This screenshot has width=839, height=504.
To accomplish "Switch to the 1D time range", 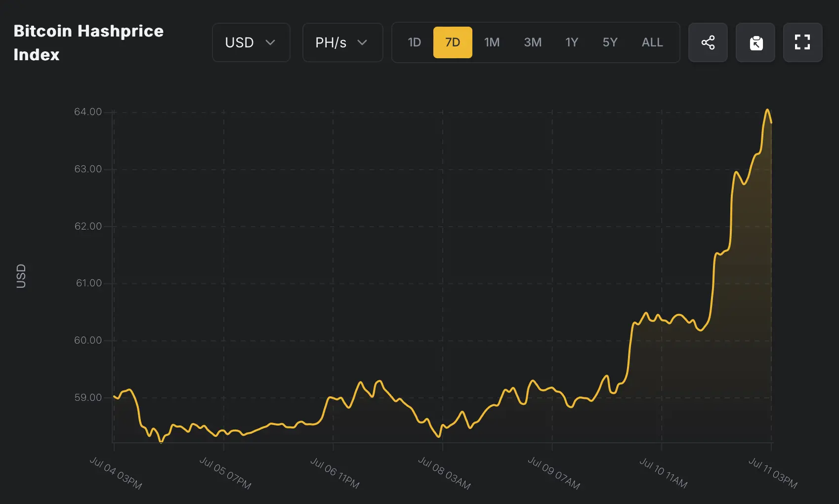I will 414,42.
